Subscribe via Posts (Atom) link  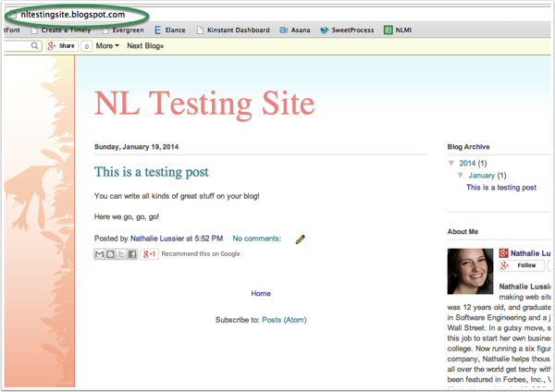[284, 320]
